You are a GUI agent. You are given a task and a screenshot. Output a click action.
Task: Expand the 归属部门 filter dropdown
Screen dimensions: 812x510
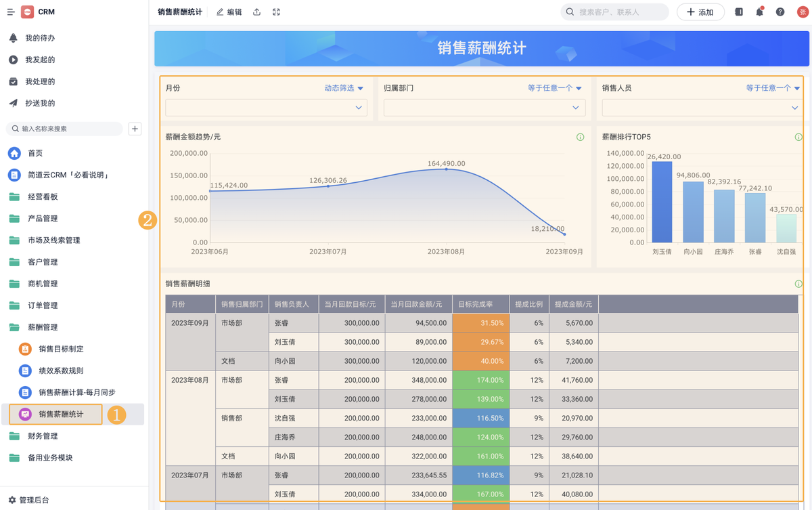click(484, 108)
